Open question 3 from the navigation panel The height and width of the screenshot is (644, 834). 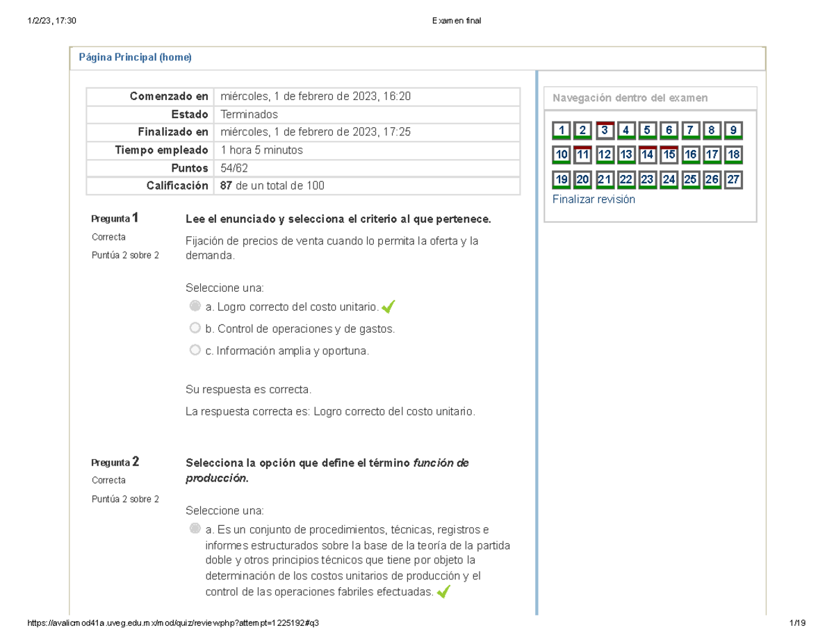(x=605, y=130)
